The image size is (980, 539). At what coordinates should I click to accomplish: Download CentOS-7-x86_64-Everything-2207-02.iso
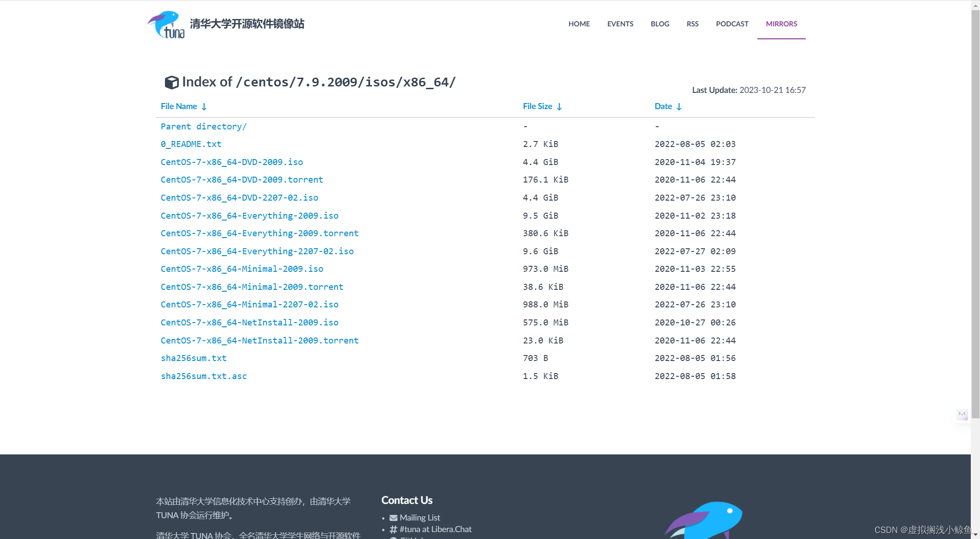(257, 251)
